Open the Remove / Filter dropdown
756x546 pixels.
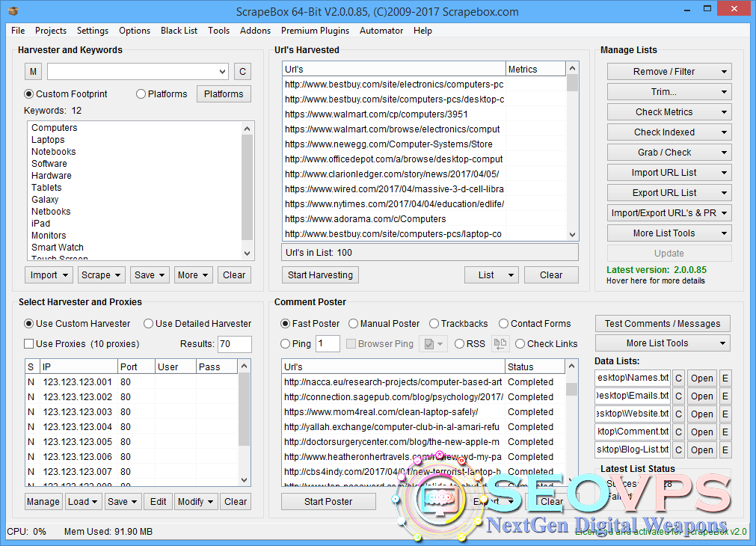(669, 71)
